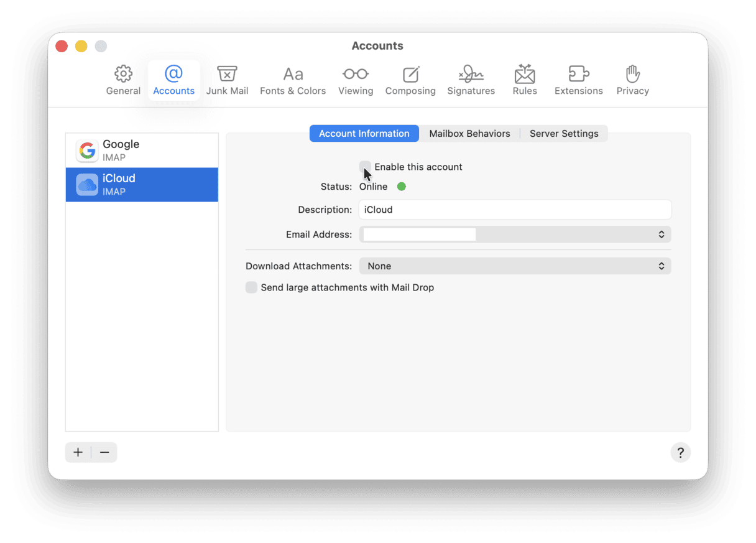Open Fonts & Colors preferences
This screenshot has width=756, height=543.
coord(293,80)
